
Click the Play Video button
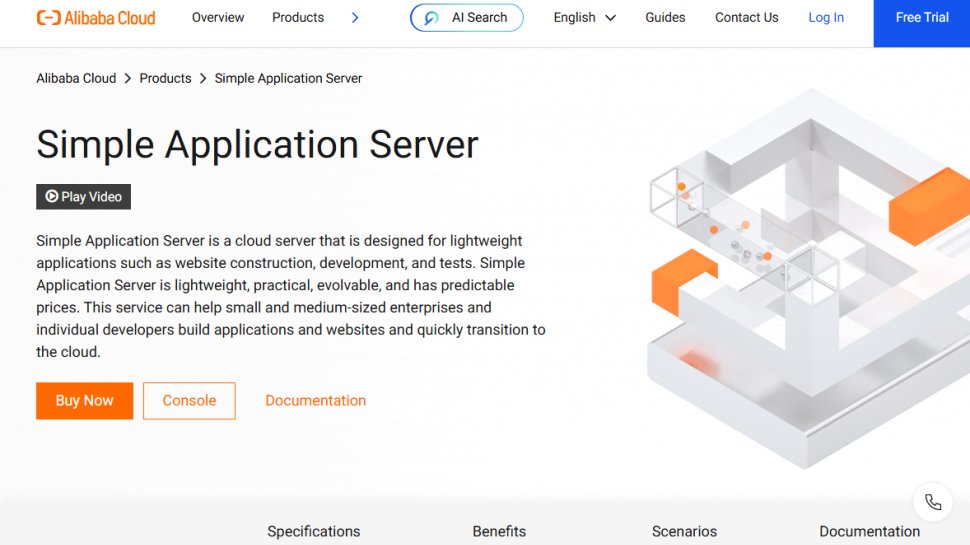84,197
